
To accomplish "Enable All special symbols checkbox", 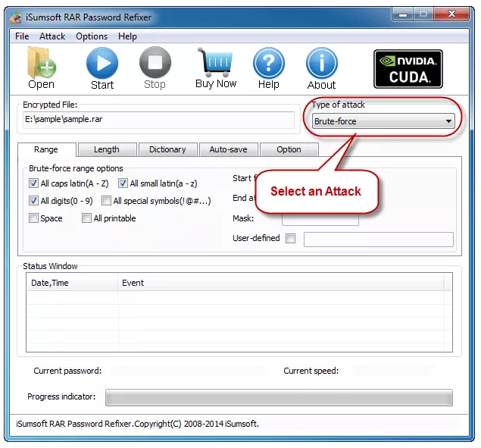I will 106,201.
